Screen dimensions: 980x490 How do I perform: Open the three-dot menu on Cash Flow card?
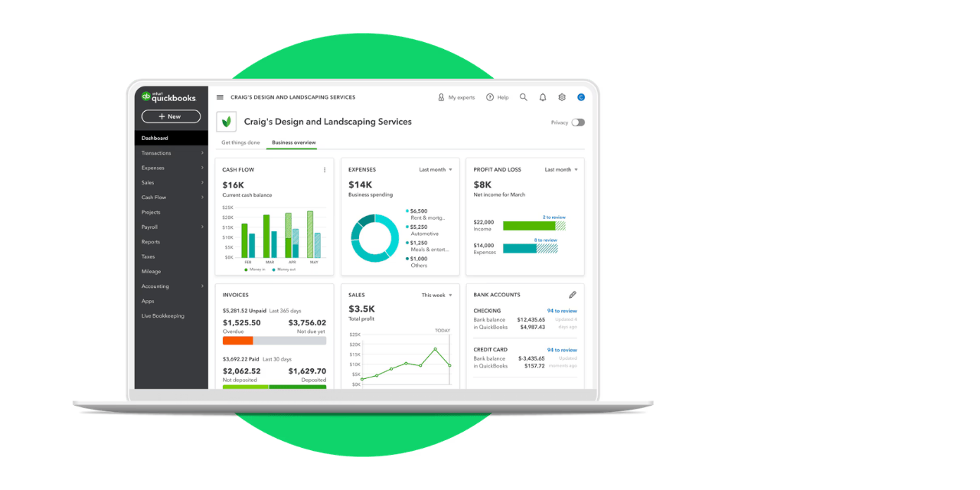325,169
